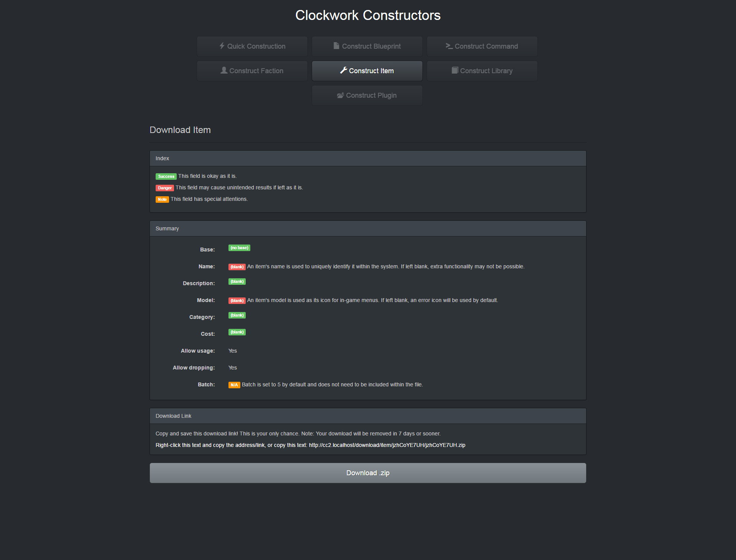
Task: Click the red blank badge beside Name
Action: [237, 267]
